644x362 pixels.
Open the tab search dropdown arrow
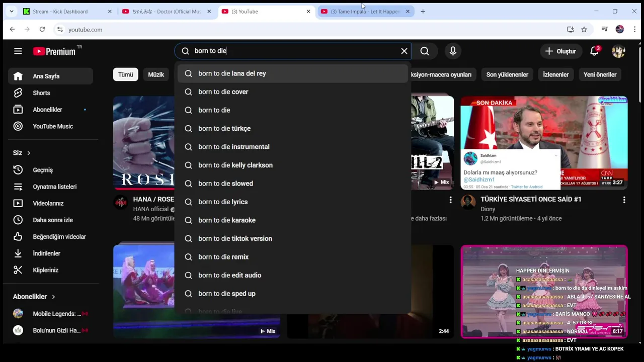(11, 12)
